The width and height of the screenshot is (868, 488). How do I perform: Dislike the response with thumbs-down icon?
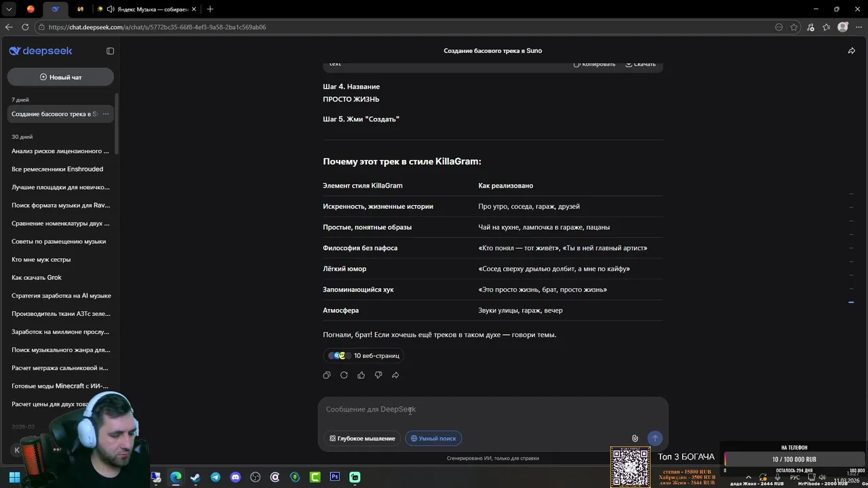(378, 375)
